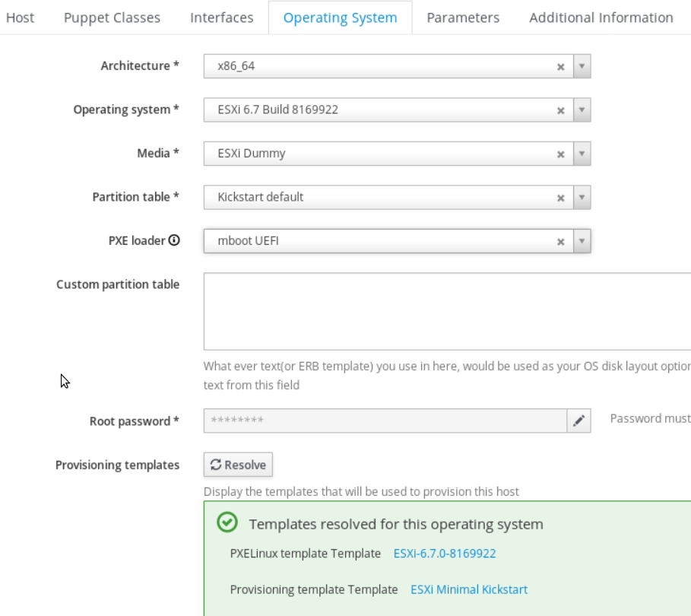Clear the Kickstart default partition table
This screenshot has width=691, height=616.
pyautogui.click(x=560, y=198)
